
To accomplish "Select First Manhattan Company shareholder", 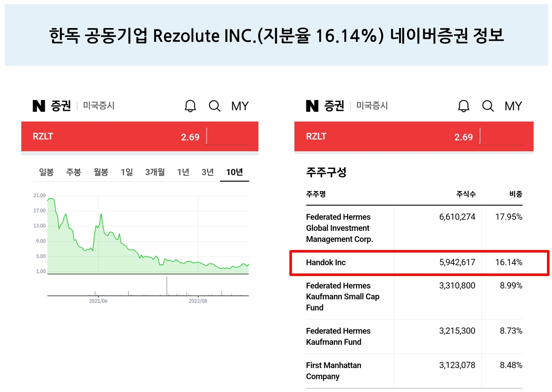I will (x=334, y=371).
